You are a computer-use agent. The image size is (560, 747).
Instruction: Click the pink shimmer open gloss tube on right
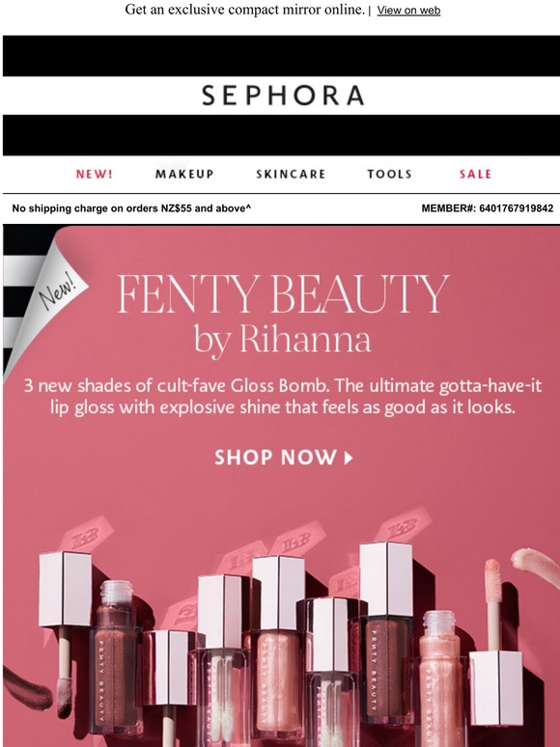(x=441, y=678)
